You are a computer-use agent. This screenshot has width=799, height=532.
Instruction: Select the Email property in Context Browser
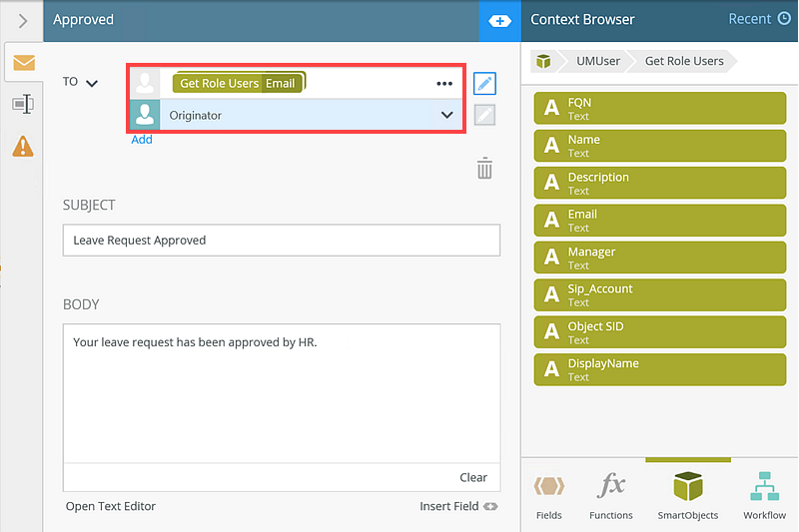click(660, 220)
